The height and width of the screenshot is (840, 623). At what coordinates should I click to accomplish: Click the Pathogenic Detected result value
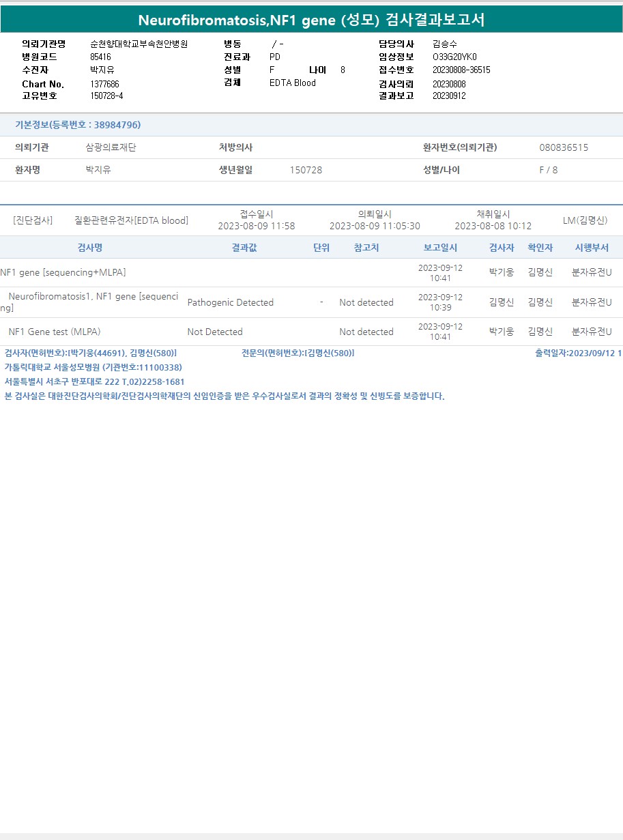point(230,302)
